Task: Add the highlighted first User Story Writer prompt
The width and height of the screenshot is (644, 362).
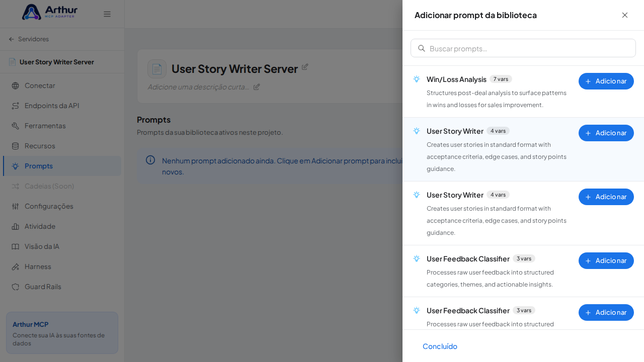Action: pos(606,133)
